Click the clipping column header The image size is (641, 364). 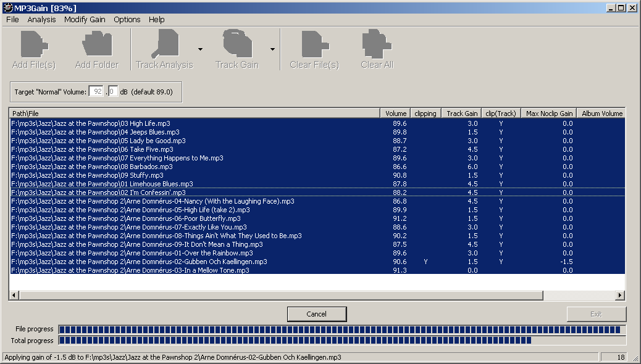tap(425, 113)
